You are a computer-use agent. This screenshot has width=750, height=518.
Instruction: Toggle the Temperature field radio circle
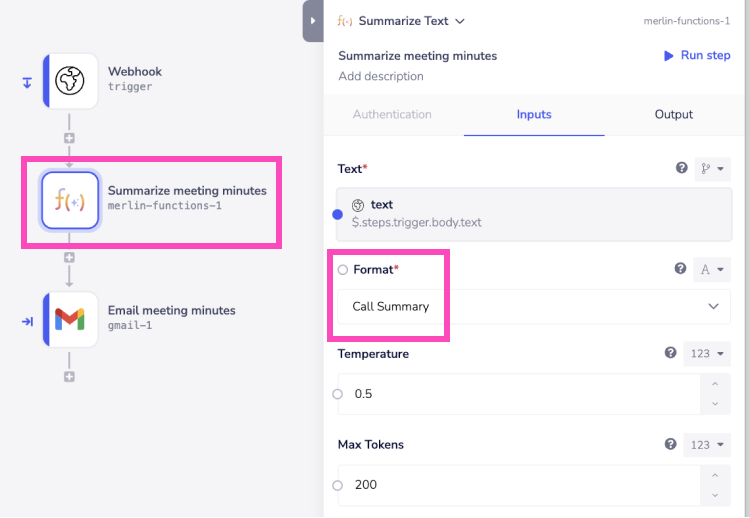tap(338, 394)
